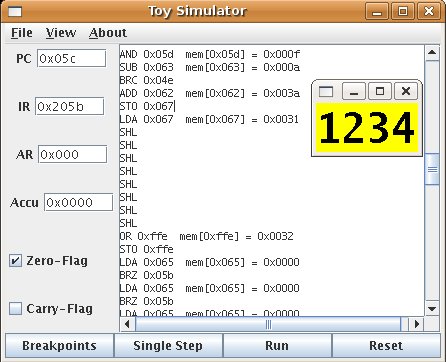Click the value 'mem[0xffe] = 0x0032'

click(x=237, y=236)
